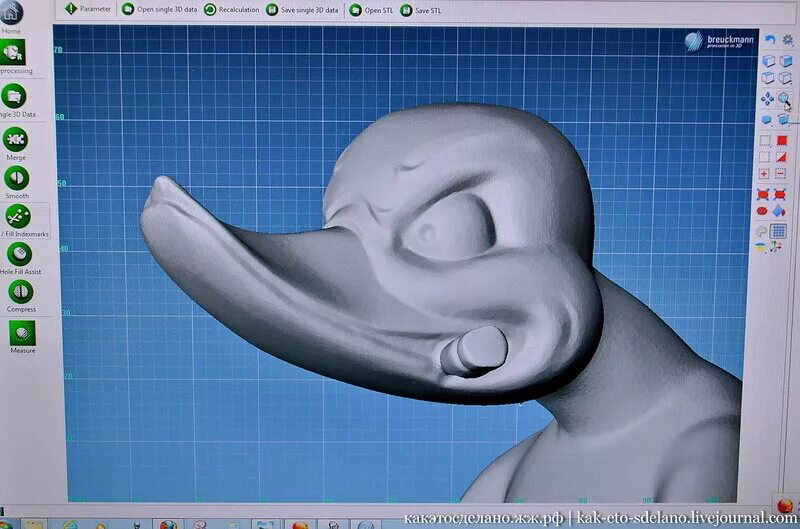Click the blue and red invert icon
The image size is (800, 529).
779,211
